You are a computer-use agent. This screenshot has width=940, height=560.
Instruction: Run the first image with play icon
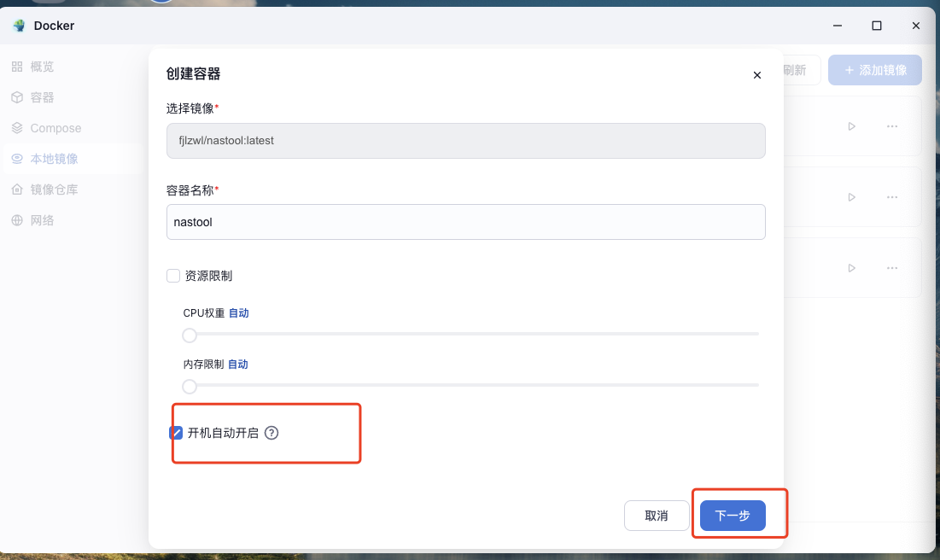point(851,126)
